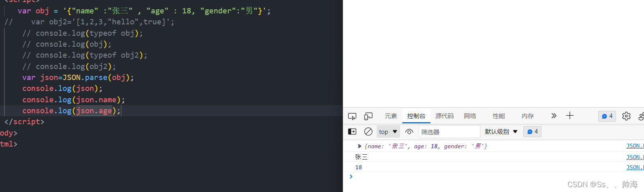Click the line console.log(json);
This screenshot has height=192, width=644.
(62, 88)
